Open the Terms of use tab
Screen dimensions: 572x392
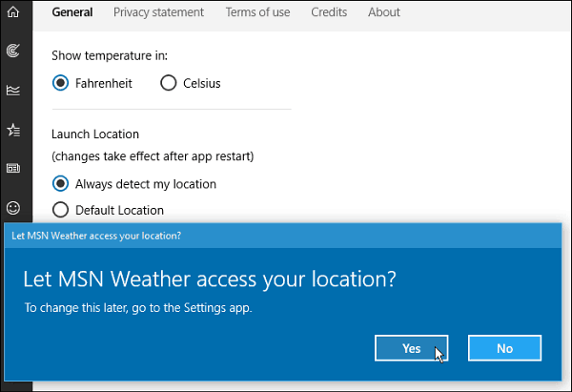click(257, 12)
